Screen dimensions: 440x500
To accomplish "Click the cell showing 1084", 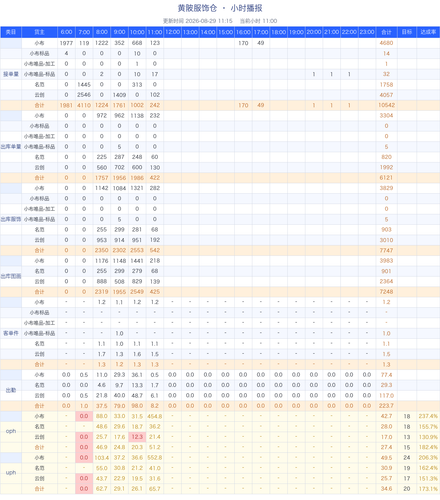I will pyautogui.click(x=119, y=188).
